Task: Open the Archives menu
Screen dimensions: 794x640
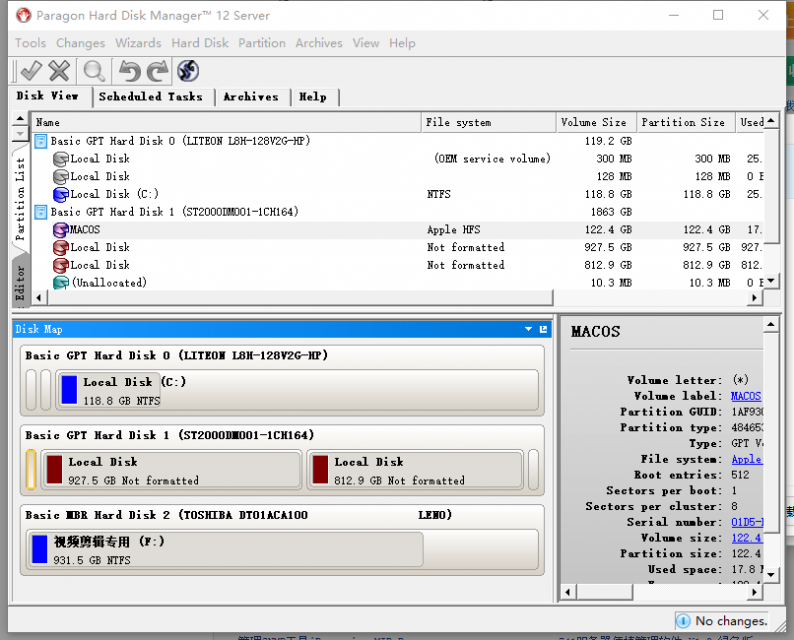Action: click(x=319, y=43)
